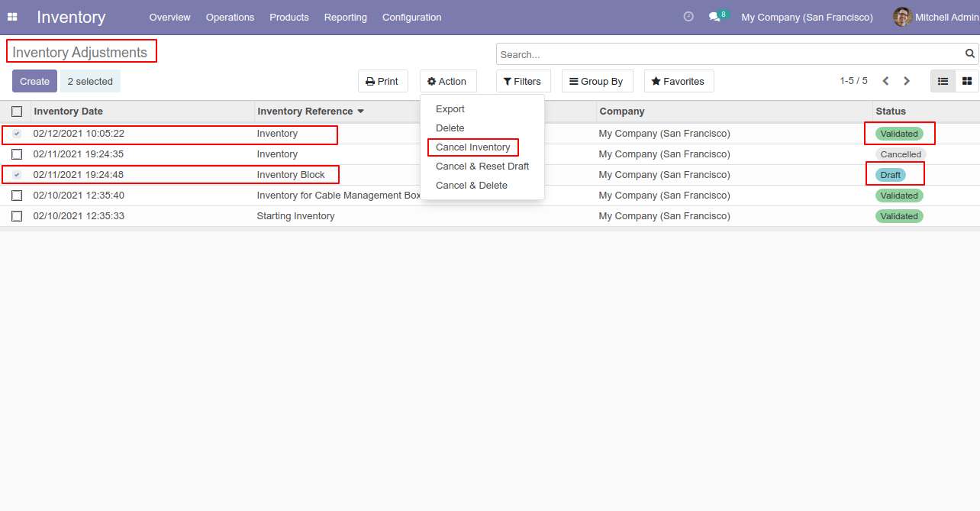Image resolution: width=980 pixels, height=511 pixels.
Task: Sort by Status column header
Action: (891, 112)
